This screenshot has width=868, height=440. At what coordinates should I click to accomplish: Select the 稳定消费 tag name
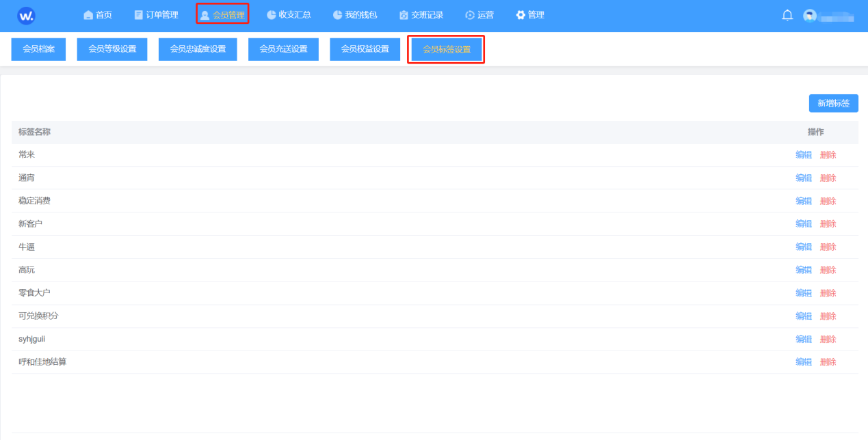pos(34,201)
